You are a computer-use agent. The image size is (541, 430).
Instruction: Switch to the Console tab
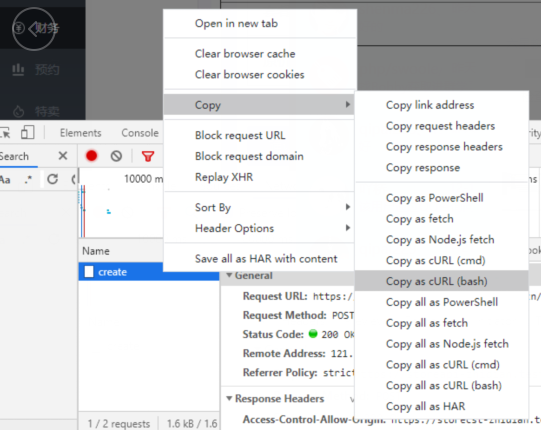(140, 133)
